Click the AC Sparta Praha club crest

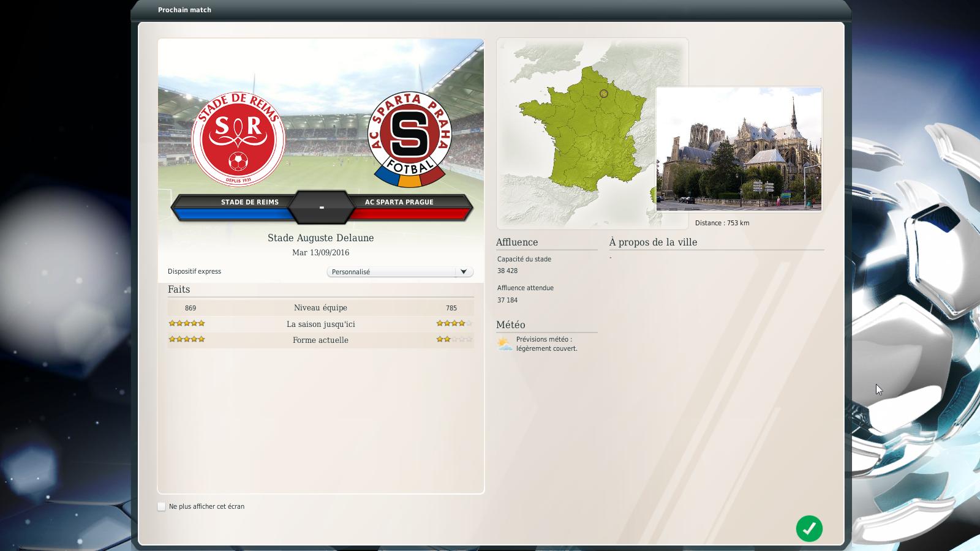410,140
